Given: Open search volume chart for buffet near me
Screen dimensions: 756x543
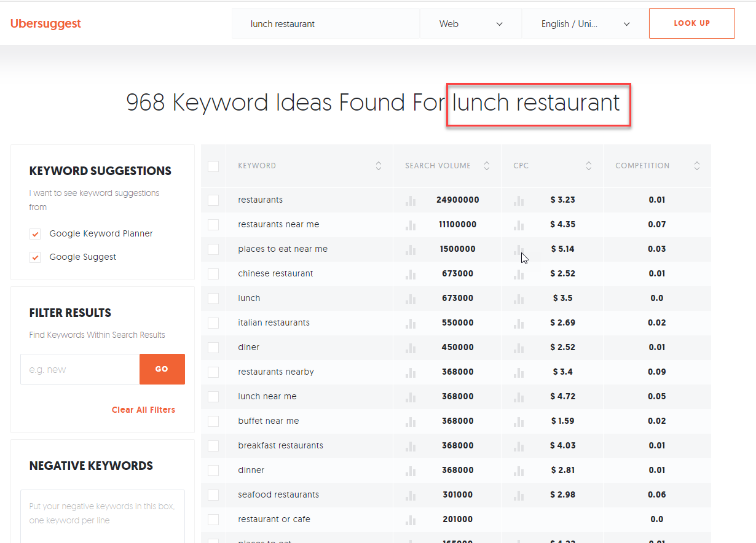Looking at the screenshot, I should tap(411, 421).
